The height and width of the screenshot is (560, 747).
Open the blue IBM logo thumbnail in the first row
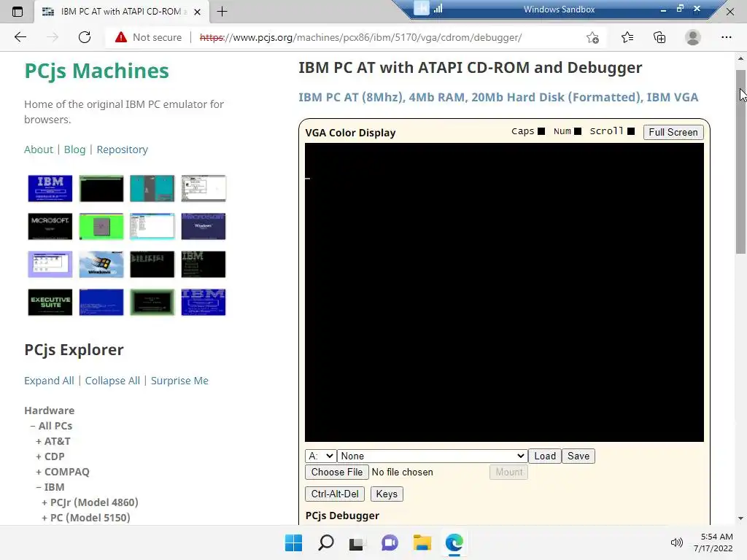50,188
